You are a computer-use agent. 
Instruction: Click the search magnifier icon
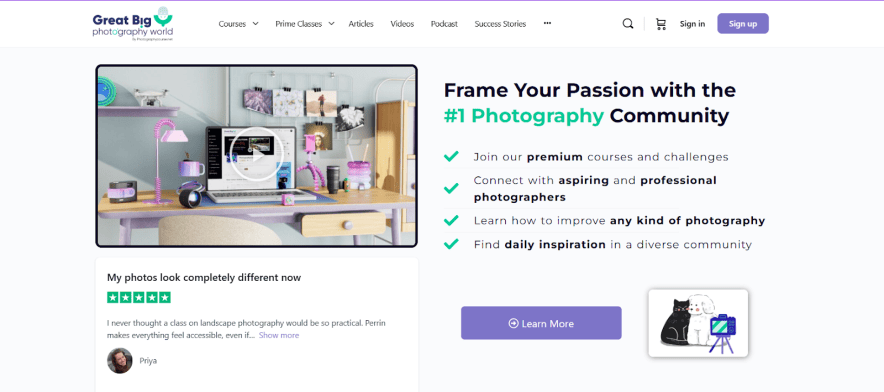(x=627, y=24)
